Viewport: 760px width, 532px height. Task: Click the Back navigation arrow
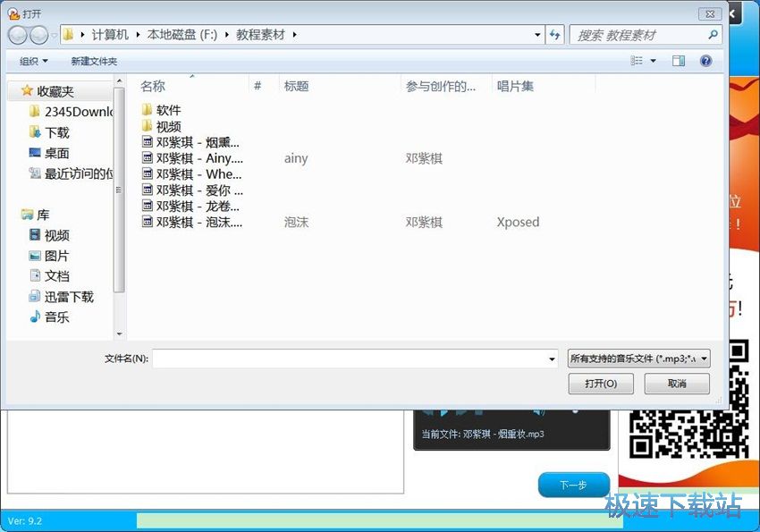coord(18,35)
